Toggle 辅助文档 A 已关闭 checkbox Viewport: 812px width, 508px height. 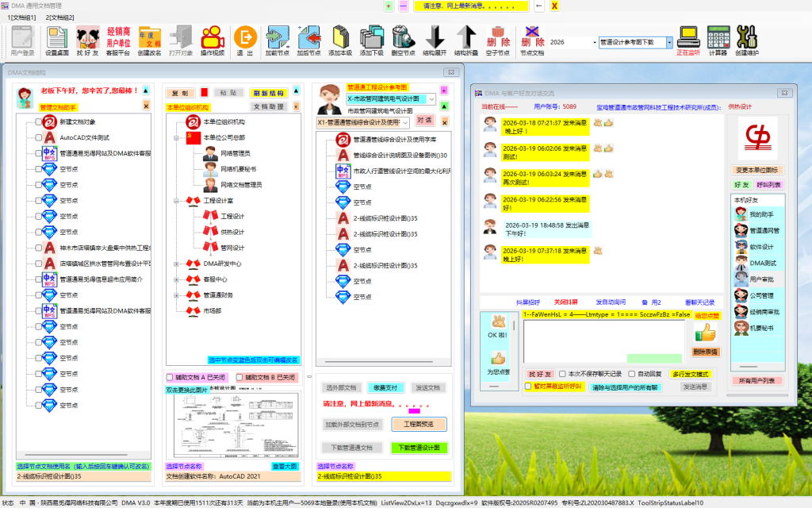[x=170, y=377]
